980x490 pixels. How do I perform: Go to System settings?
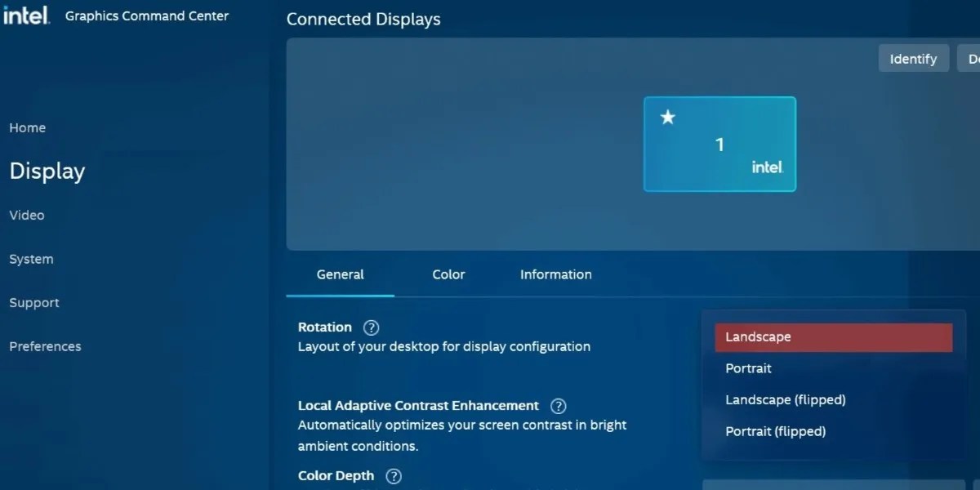(x=31, y=259)
